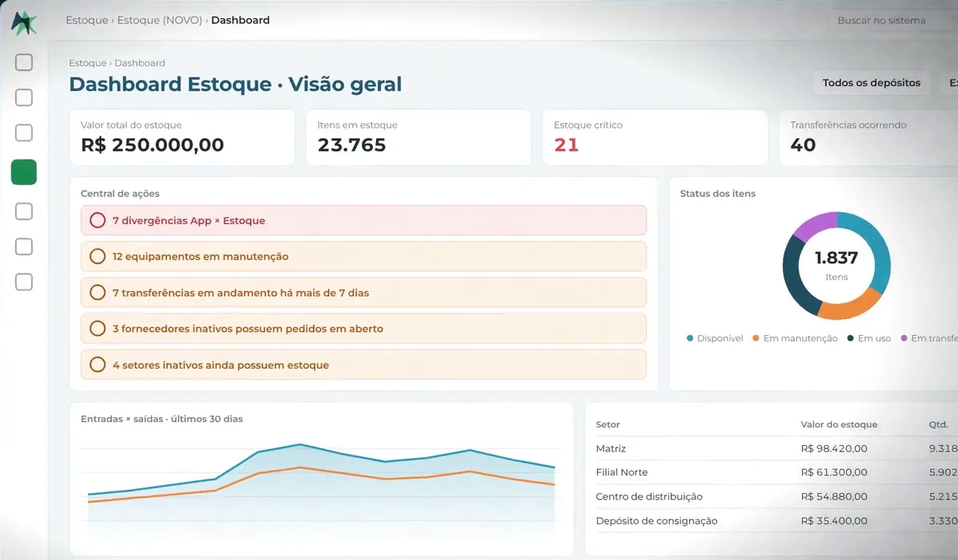Click circle icon beside 3 fornecedores inativos
The image size is (958, 560).
coord(97,328)
